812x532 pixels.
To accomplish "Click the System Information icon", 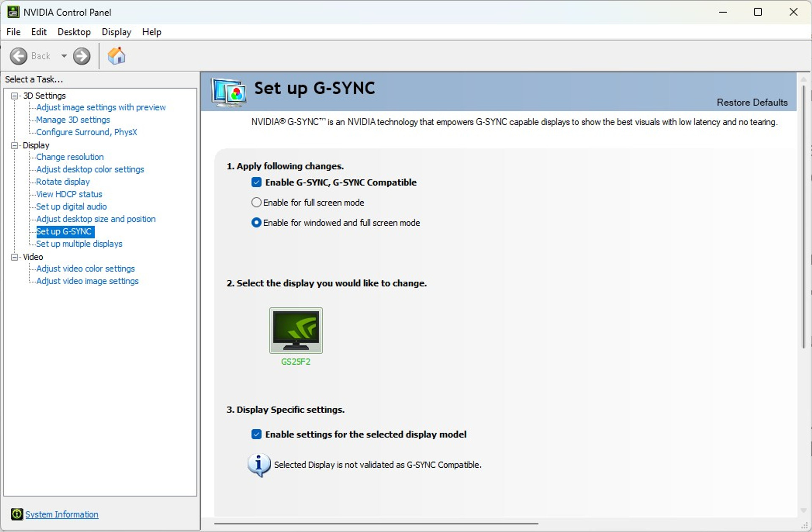I will click(x=17, y=514).
